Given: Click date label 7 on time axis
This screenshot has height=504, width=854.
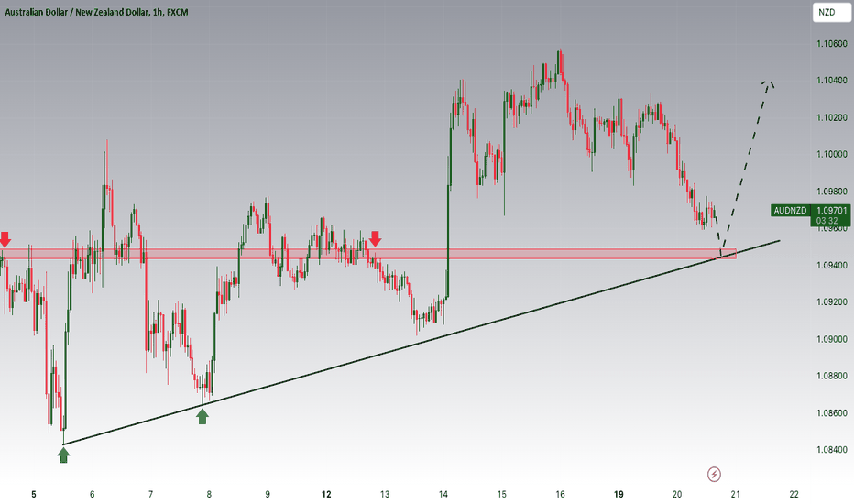Looking at the screenshot, I should tap(151, 494).
